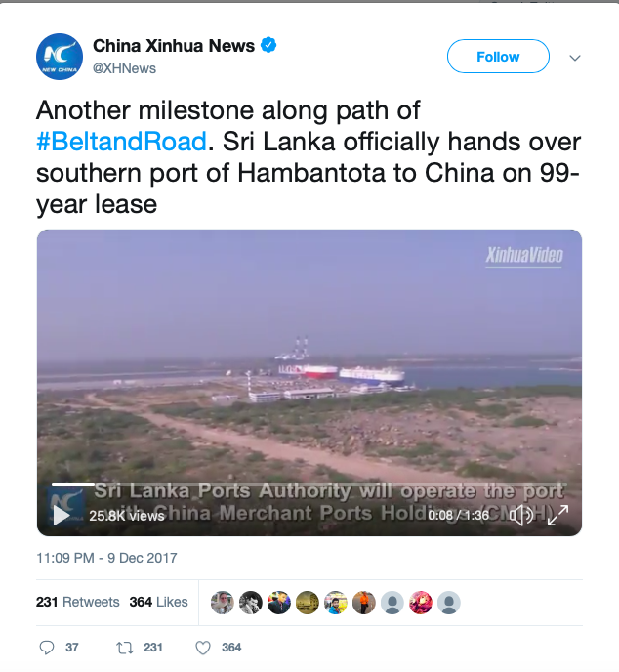Play the Hambantota port video
This screenshot has width=619, height=672.
point(61,515)
